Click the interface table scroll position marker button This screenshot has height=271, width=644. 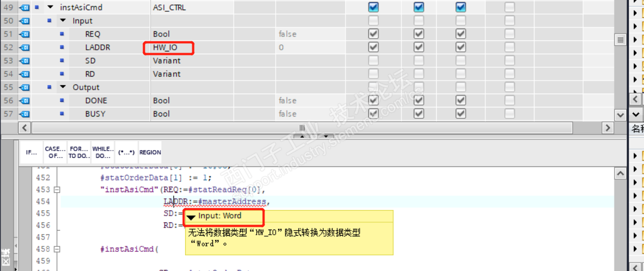pyautogui.click(x=621, y=40)
